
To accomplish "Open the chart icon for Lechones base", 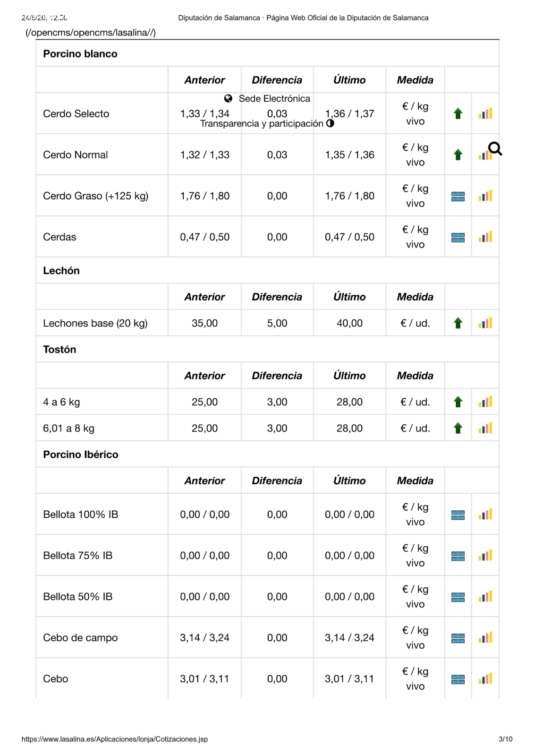I will click(x=485, y=323).
